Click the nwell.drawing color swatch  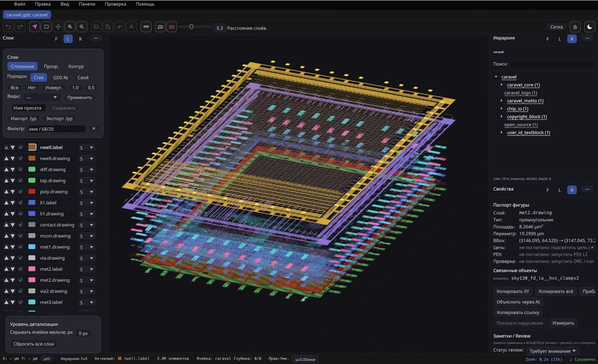click(32, 158)
